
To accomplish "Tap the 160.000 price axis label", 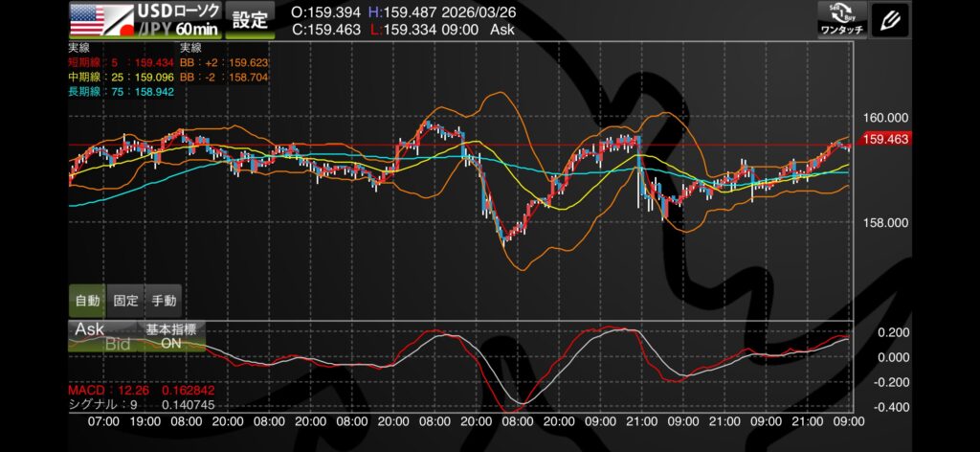I will tap(884, 117).
